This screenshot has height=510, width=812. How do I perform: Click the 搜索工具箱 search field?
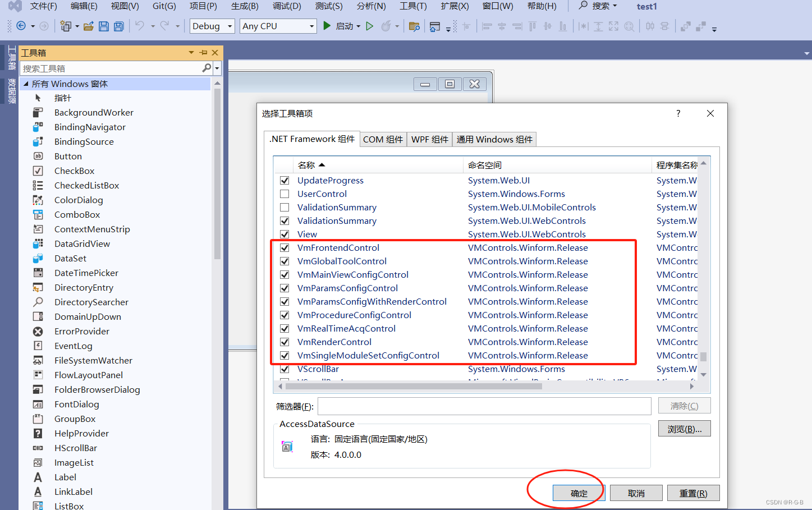tap(111, 68)
